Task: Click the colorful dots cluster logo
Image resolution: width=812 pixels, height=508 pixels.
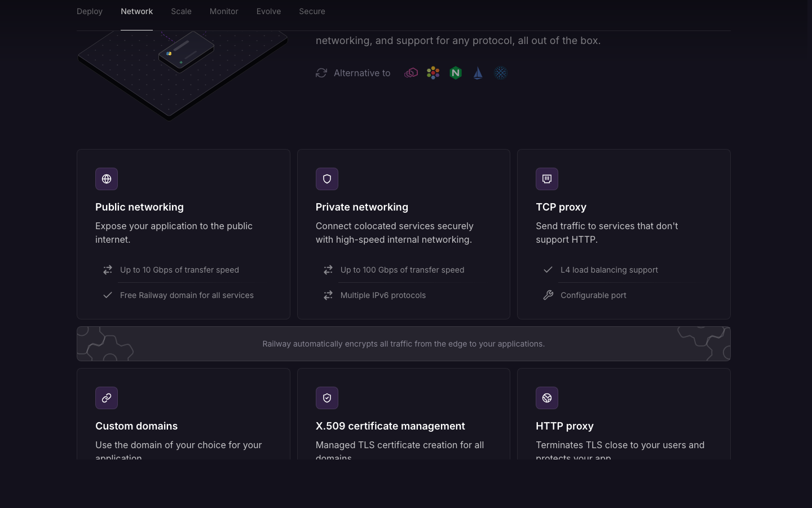Action: [x=433, y=73]
